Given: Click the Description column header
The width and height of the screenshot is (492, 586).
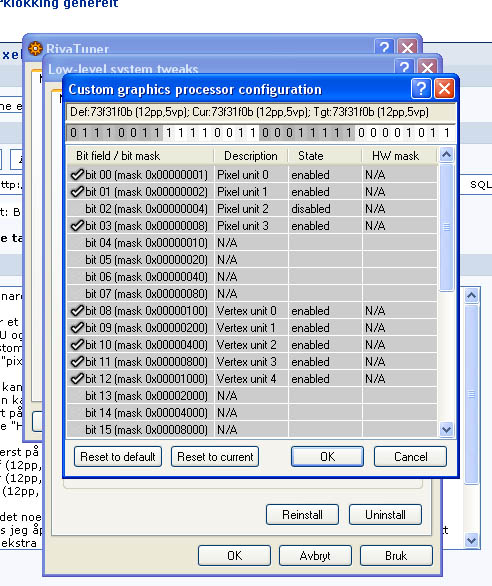Looking at the screenshot, I should [x=250, y=155].
